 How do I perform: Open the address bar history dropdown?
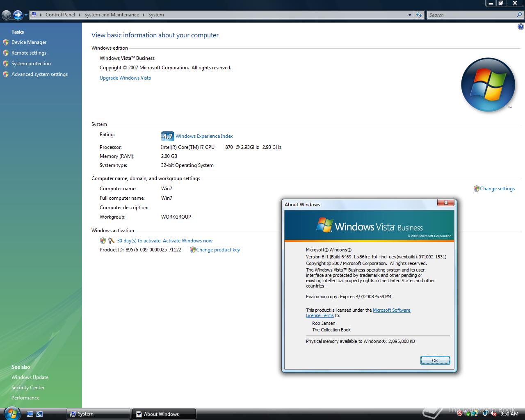[x=410, y=15]
